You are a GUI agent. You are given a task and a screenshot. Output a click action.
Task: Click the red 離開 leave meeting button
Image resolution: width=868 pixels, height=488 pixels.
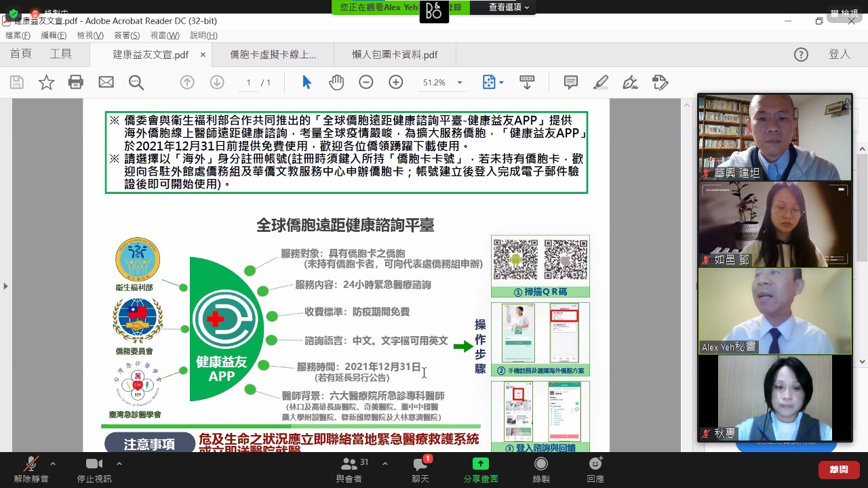tap(839, 469)
